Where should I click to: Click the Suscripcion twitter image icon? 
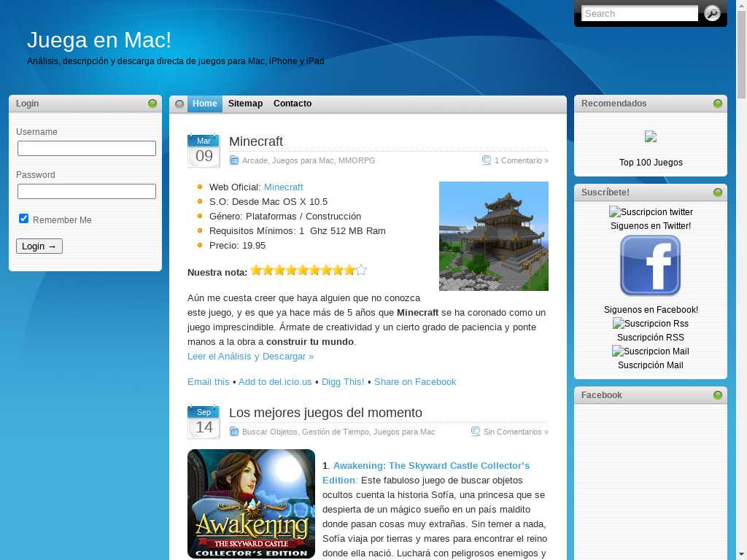click(651, 212)
